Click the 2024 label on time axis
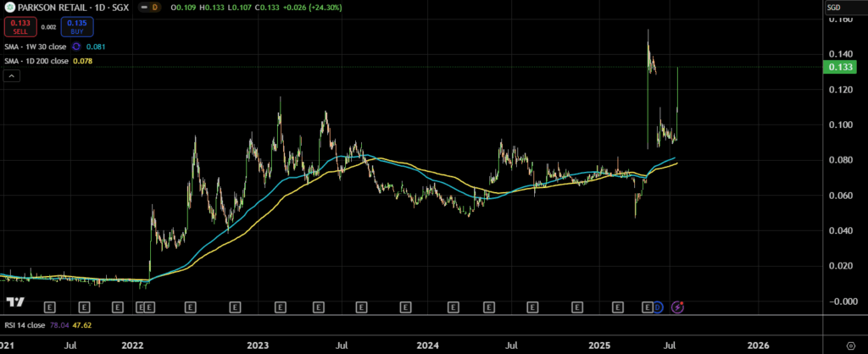Screen dimensions: 868x354 click(x=426, y=346)
